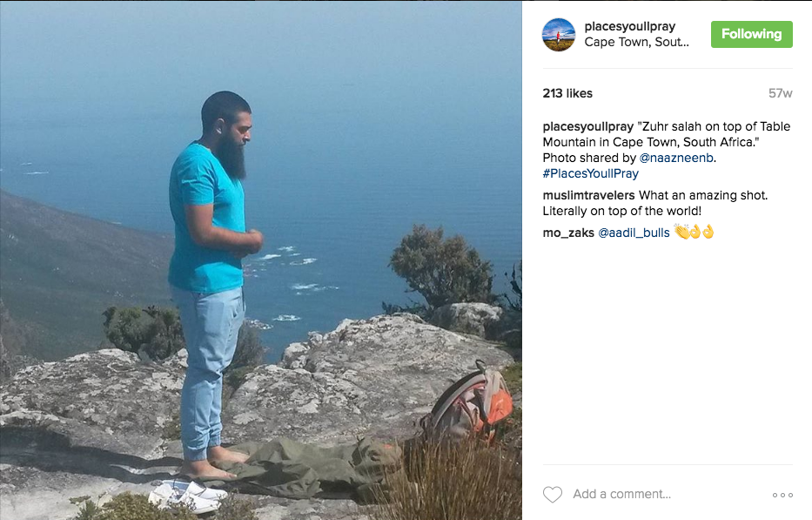Open the #PlacesYoullPray hashtag
The height and width of the screenshot is (520, 812).
pyautogui.click(x=590, y=173)
